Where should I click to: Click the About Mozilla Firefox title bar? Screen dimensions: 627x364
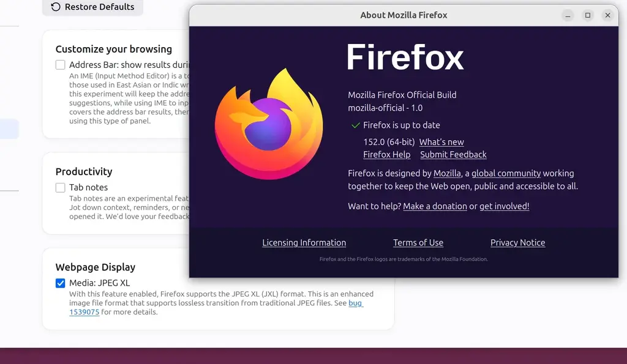coord(404,15)
